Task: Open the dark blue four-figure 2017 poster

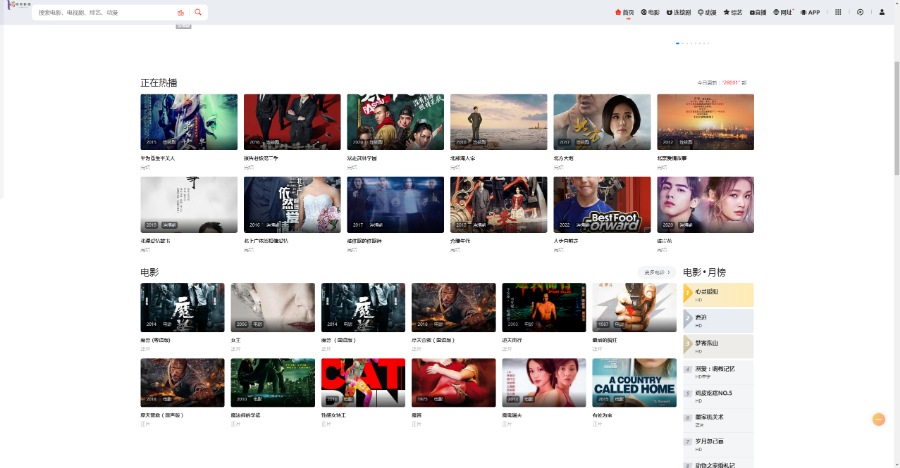Action: pos(395,204)
